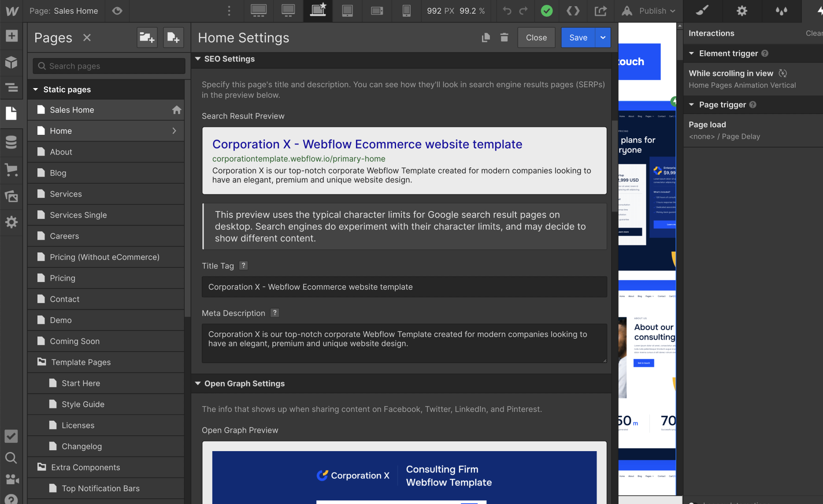Open Add Elements panel
The image size is (823, 504).
[11, 36]
